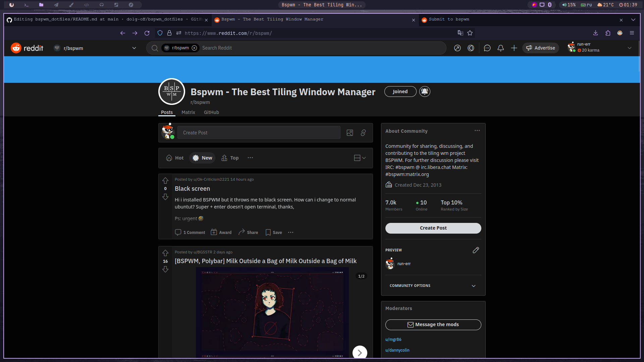This screenshot has height=362, width=644.
Task: Go to next image in gallery post
Action: pyautogui.click(x=360, y=353)
